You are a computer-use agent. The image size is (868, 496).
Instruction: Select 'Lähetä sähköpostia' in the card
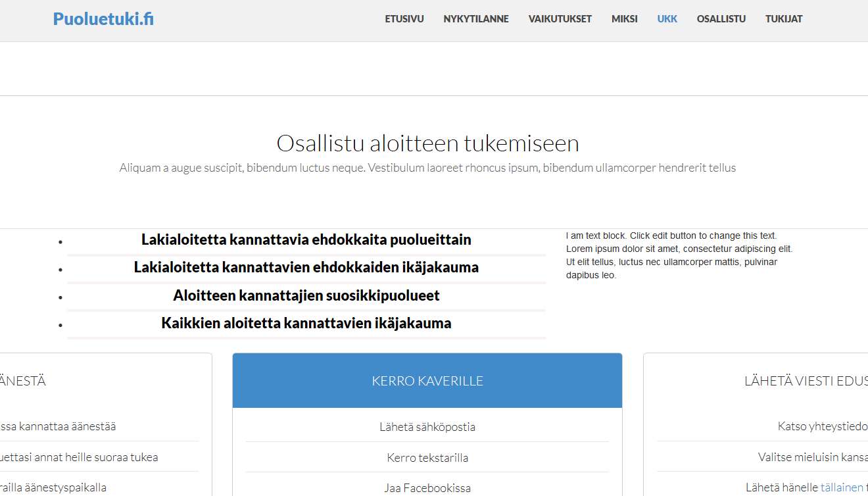(427, 427)
